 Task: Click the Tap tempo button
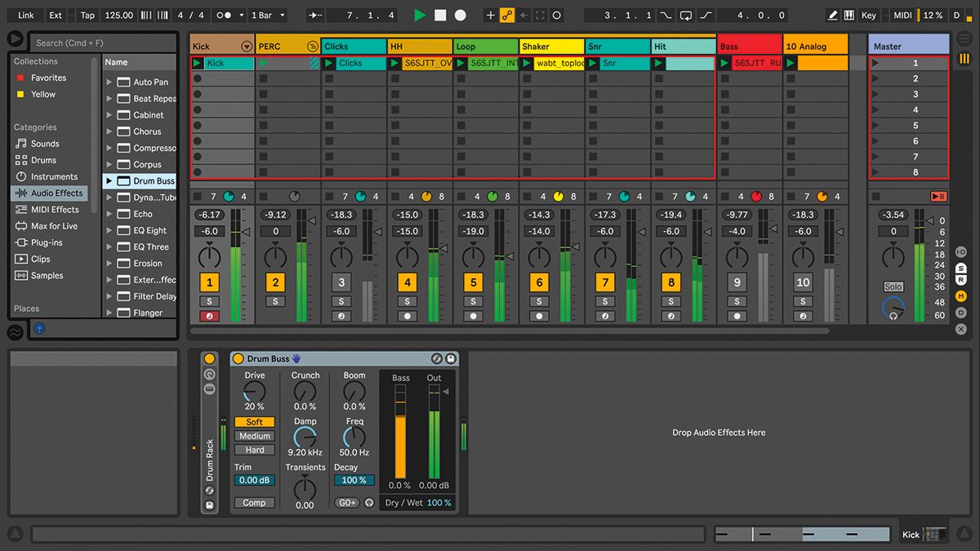coord(87,14)
